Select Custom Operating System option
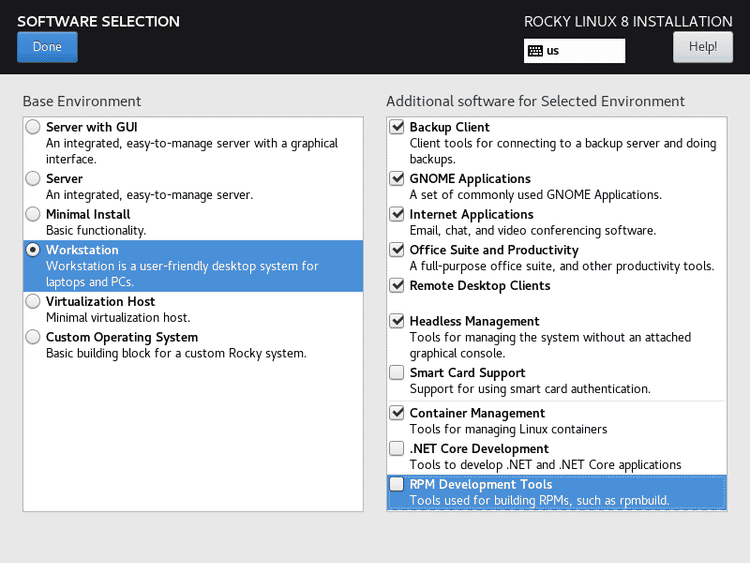The width and height of the screenshot is (750, 563). (34, 337)
